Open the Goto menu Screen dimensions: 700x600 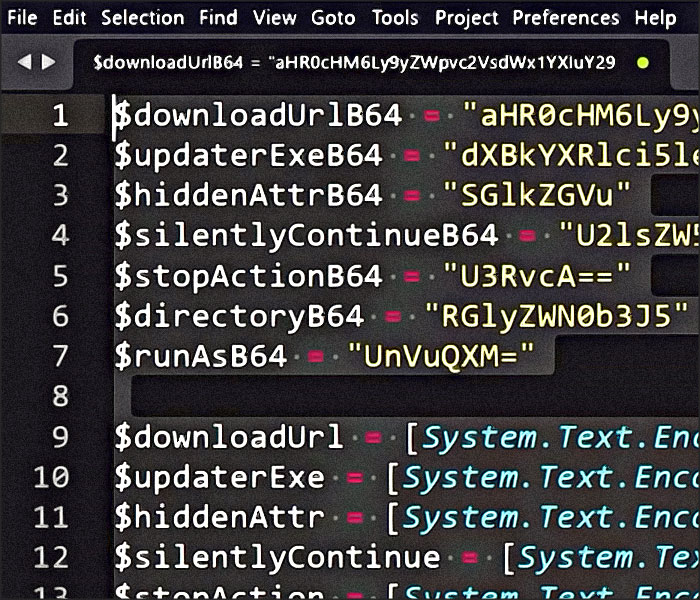[x=334, y=18]
